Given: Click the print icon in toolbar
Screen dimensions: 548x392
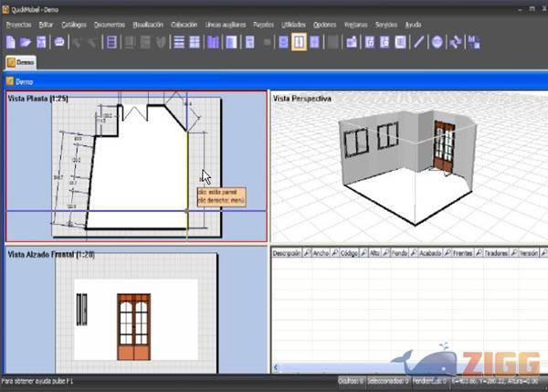Looking at the screenshot, I should click(59, 42).
